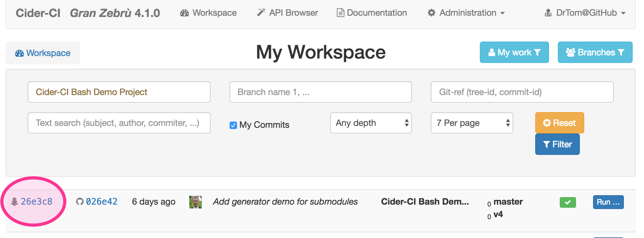
Task: Click the Git-ref tree-id commit-id field
Action: 522,92
